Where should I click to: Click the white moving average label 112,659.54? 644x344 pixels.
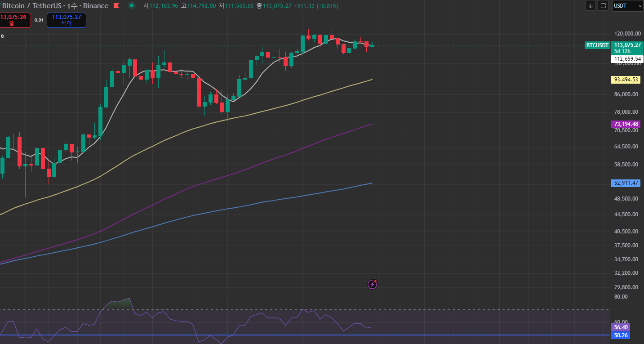[627, 59]
